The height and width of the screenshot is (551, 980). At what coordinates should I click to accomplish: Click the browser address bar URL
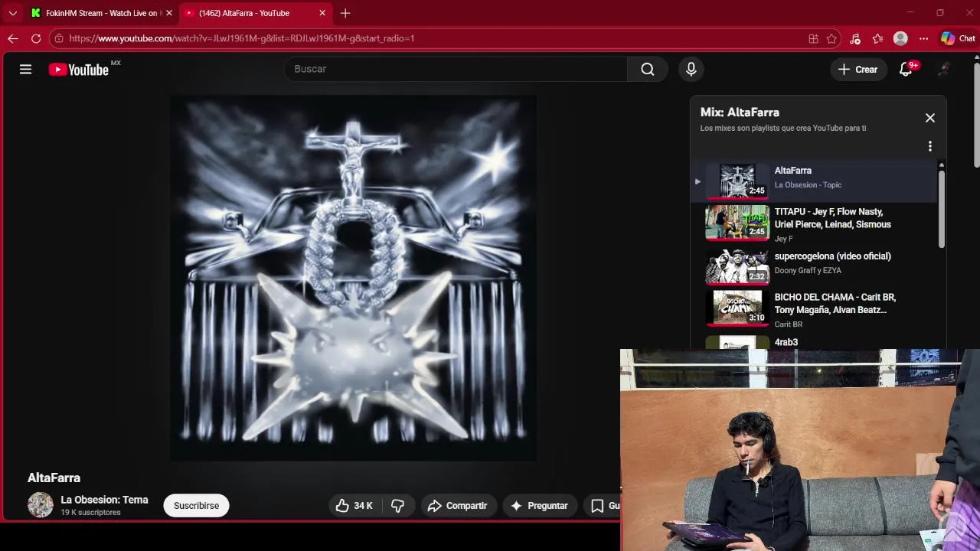click(241, 38)
